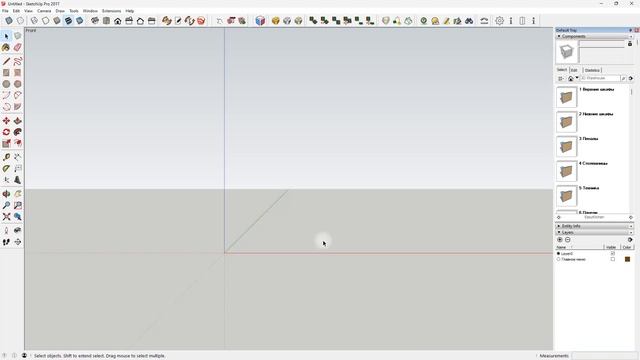
Task: Pin the Default Tray auto-hide pushpin
Action: tap(630, 30)
